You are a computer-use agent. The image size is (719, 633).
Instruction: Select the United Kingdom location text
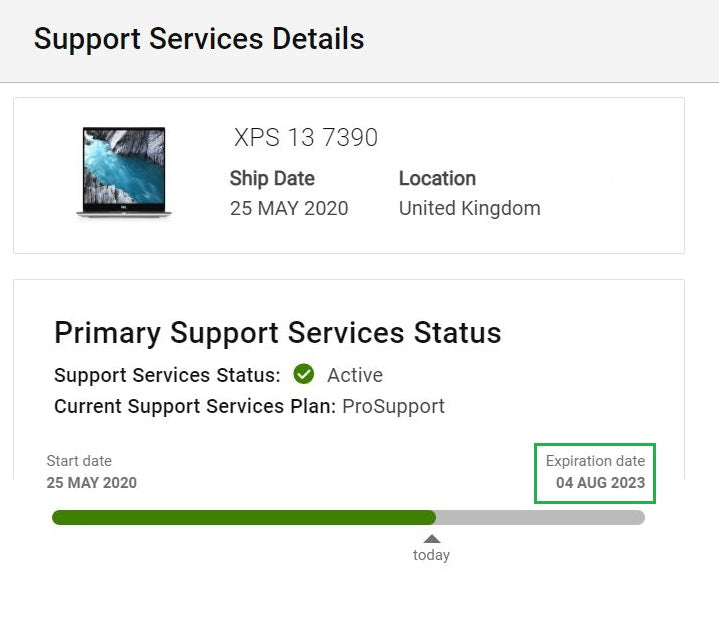[470, 208]
